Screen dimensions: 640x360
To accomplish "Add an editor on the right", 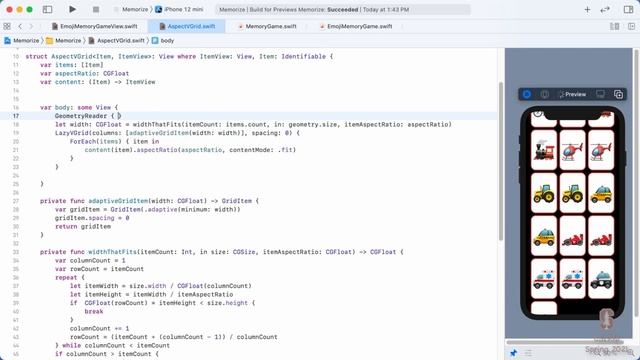I will point(631,26).
